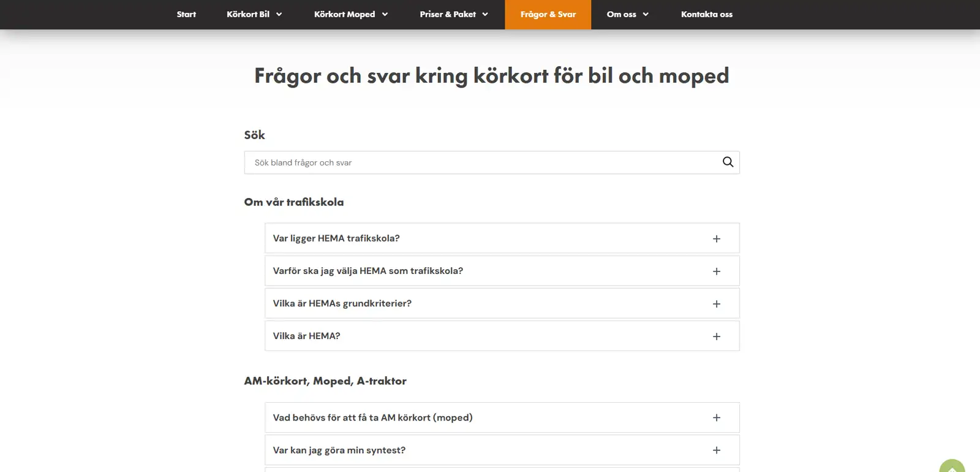This screenshot has height=472, width=980.
Task: Expand the Körkort Moped dropdown menu
Action: 350,14
